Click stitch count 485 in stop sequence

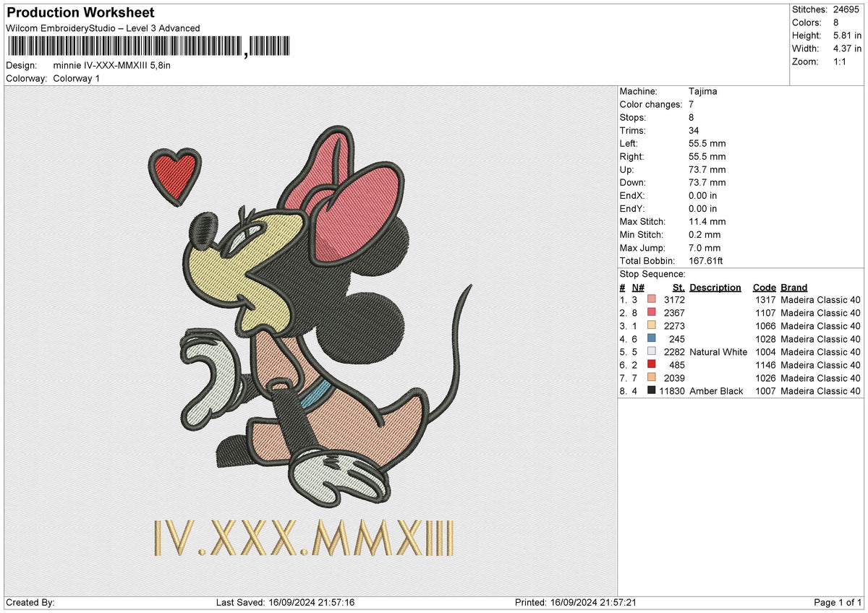pyautogui.click(x=676, y=365)
